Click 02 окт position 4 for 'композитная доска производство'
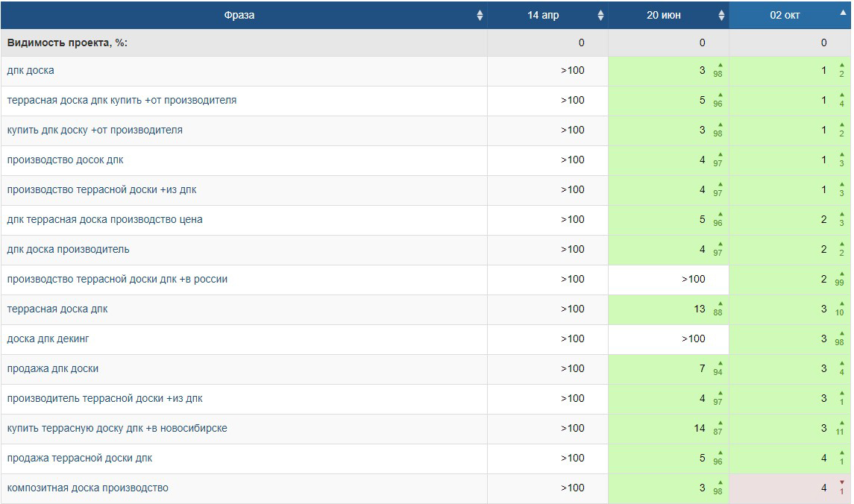The image size is (854, 504). pos(823,488)
